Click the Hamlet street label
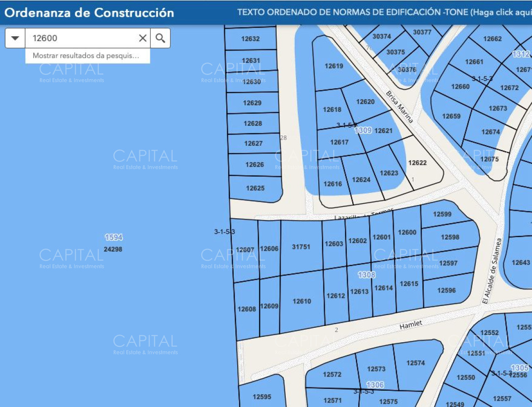The width and height of the screenshot is (532, 407). pos(411,325)
